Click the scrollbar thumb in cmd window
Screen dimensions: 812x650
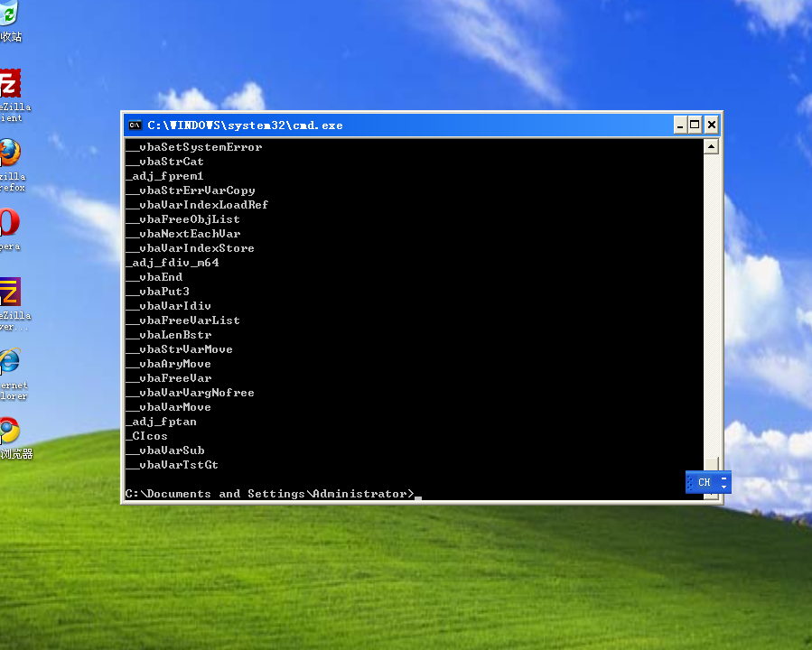[x=712, y=464]
